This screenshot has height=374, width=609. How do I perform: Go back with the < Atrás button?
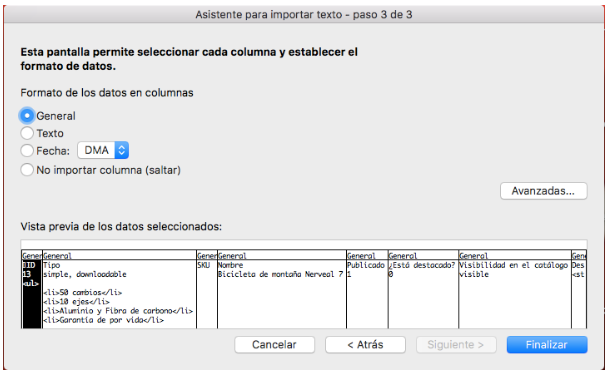coord(365,345)
